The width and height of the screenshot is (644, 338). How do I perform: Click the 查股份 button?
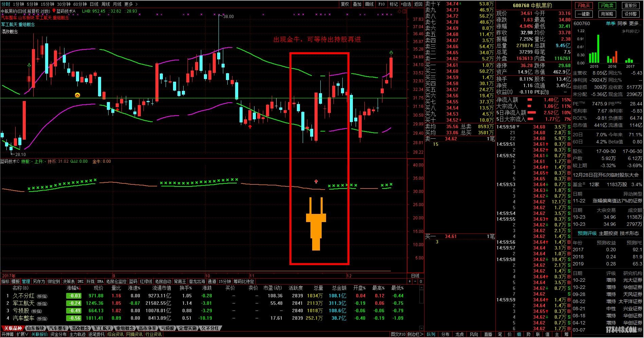pos(630,5)
